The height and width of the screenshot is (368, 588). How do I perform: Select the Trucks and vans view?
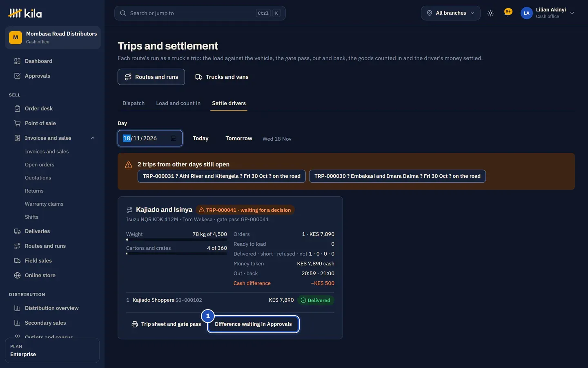[x=222, y=77]
